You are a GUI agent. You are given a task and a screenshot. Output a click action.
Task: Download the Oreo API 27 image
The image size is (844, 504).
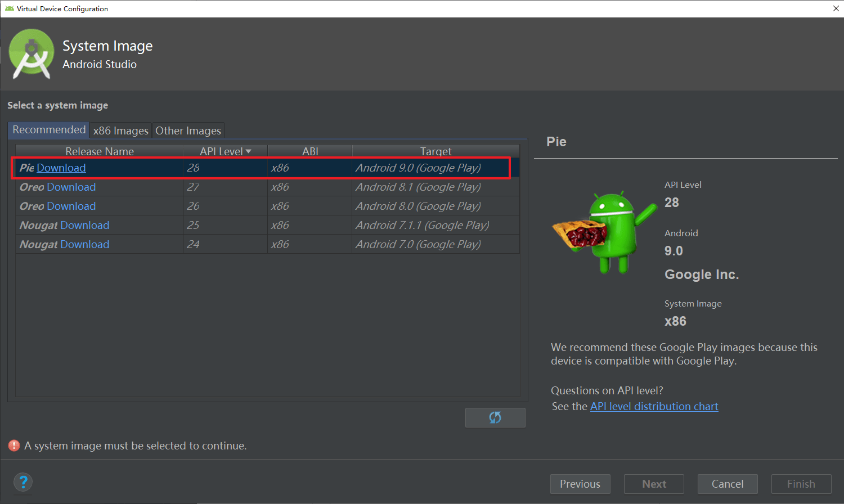71,187
